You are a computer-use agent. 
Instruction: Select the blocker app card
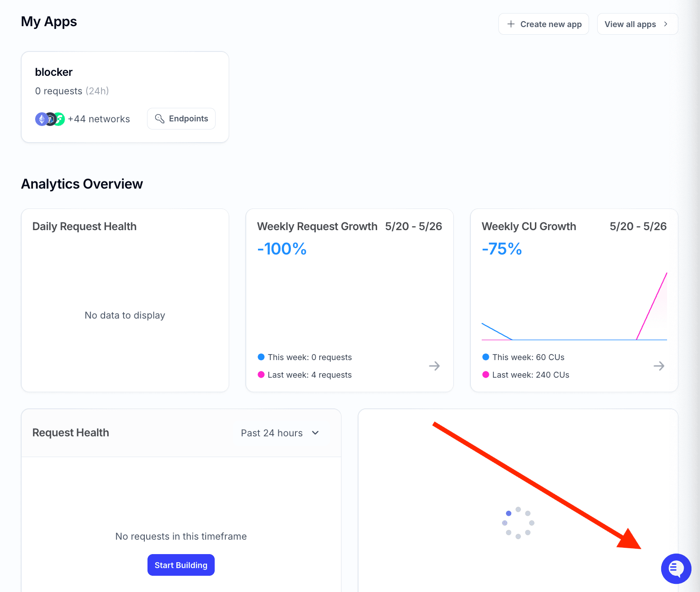pos(125,97)
